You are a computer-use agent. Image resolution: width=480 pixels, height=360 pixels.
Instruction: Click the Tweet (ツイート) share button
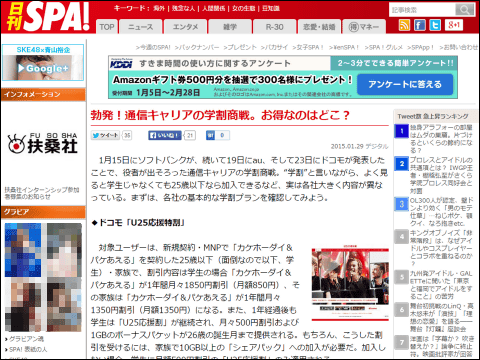point(105,135)
